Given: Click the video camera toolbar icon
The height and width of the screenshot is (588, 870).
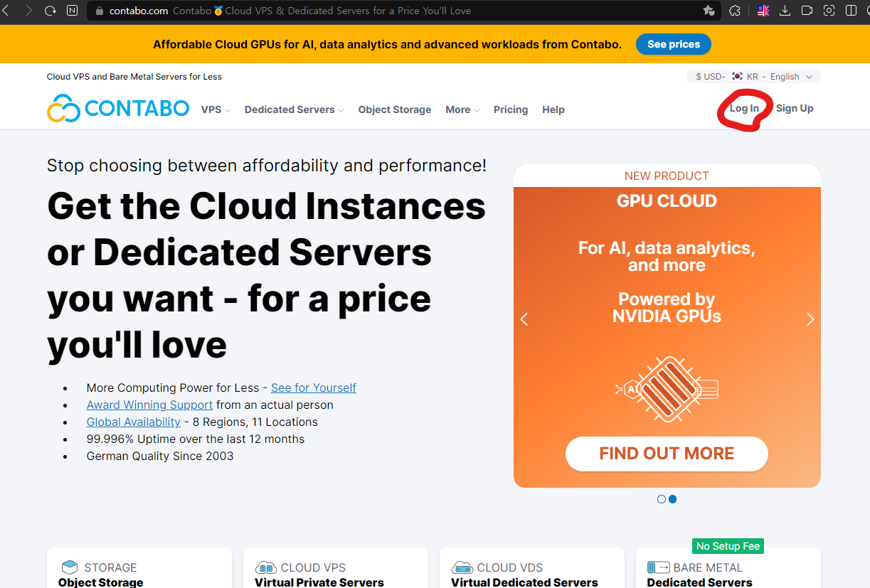Looking at the screenshot, I should point(807,11).
